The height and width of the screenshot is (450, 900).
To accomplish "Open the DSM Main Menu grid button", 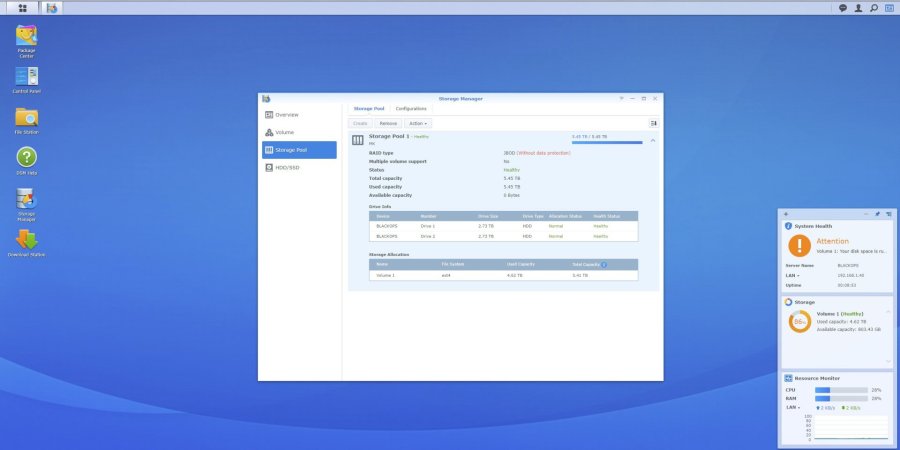I will click(22, 8).
